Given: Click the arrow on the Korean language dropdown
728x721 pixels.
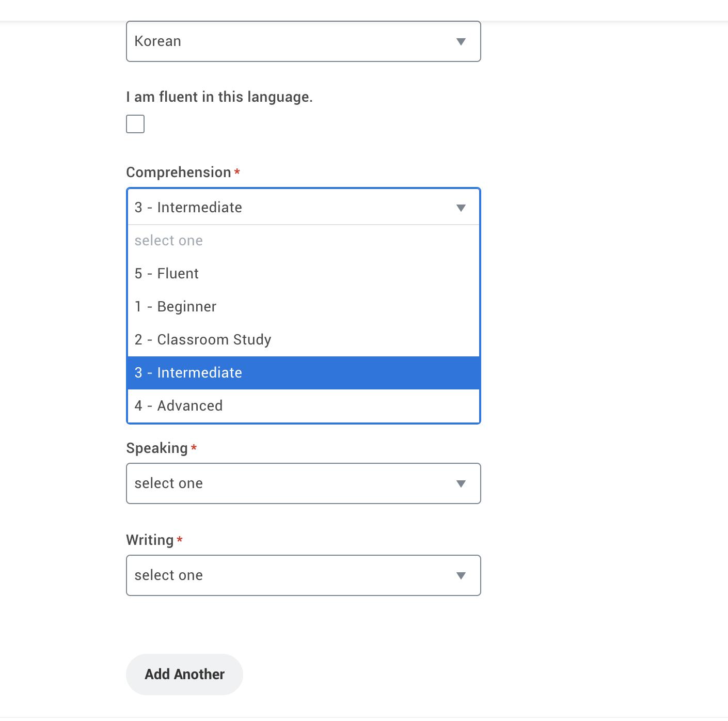Looking at the screenshot, I should click(x=461, y=41).
